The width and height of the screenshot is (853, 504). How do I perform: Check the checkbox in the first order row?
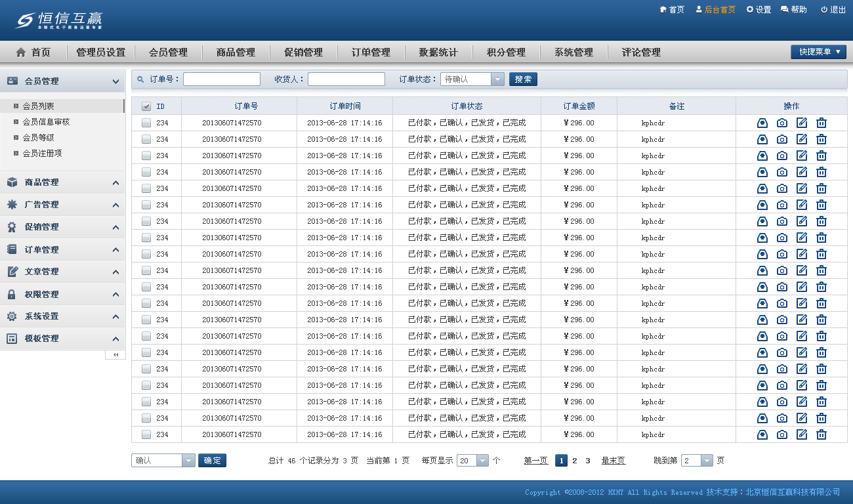[x=146, y=123]
